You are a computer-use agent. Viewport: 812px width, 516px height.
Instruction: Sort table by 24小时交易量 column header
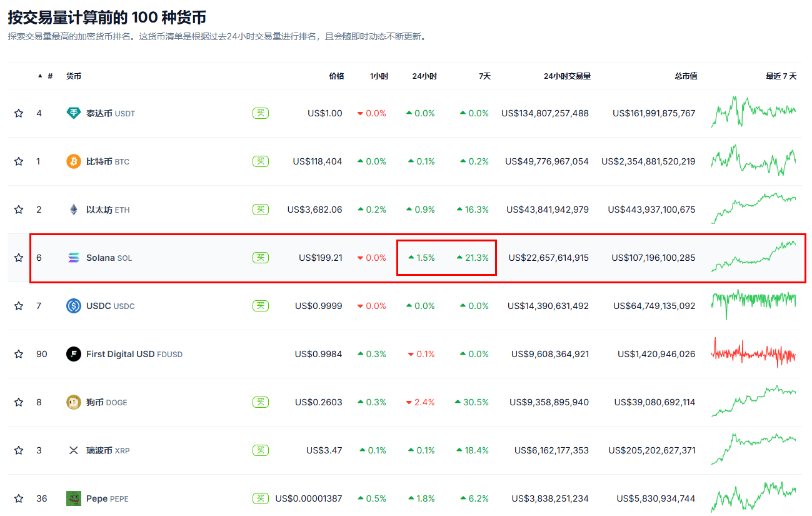[567, 76]
